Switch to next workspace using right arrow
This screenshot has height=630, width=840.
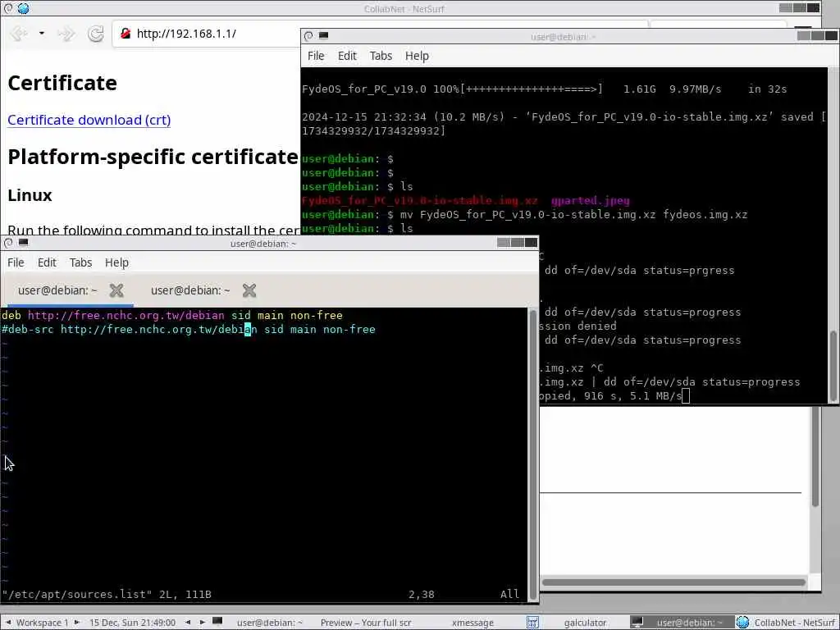[x=76, y=623]
